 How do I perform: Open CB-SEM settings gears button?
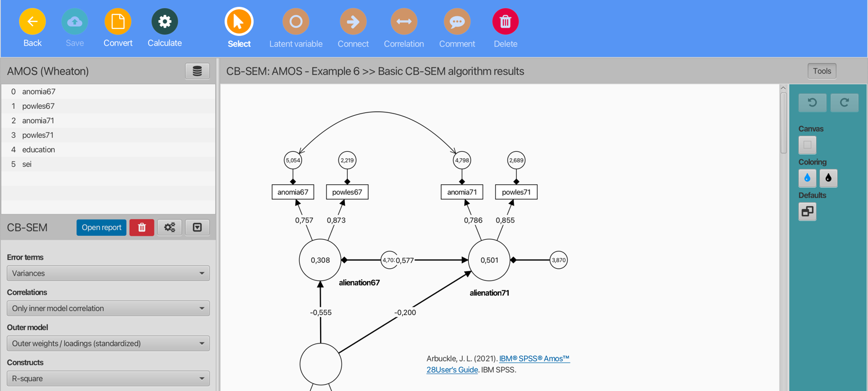coord(170,228)
